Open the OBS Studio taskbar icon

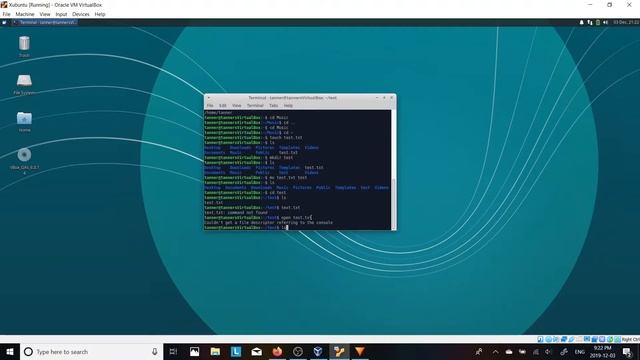point(298,351)
